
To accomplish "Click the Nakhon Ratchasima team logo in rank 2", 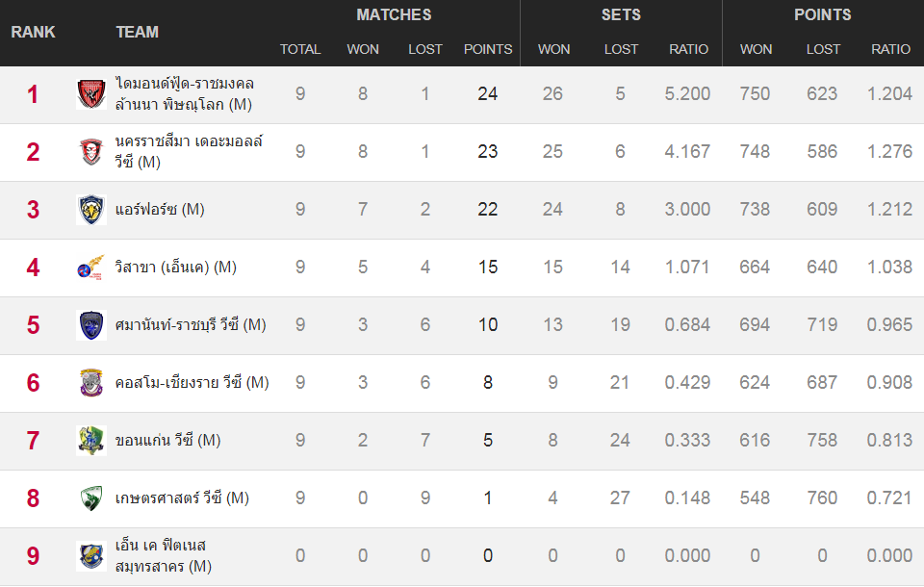I will tap(91, 152).
